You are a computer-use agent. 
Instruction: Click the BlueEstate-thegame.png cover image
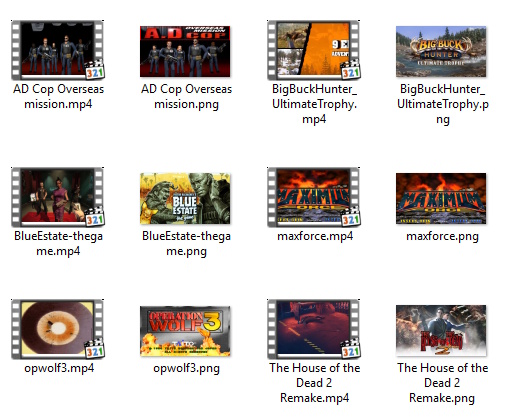tap(185, 198)
